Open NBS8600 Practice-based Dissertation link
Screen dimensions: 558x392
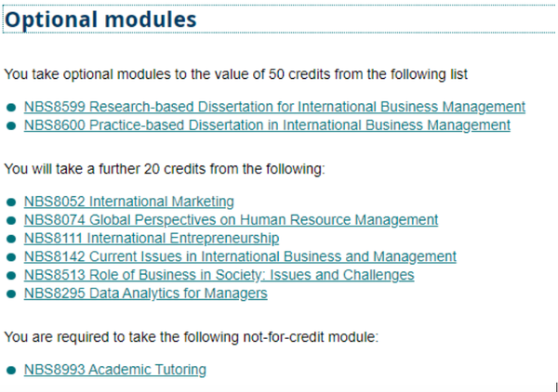click(x=267, y=125)
